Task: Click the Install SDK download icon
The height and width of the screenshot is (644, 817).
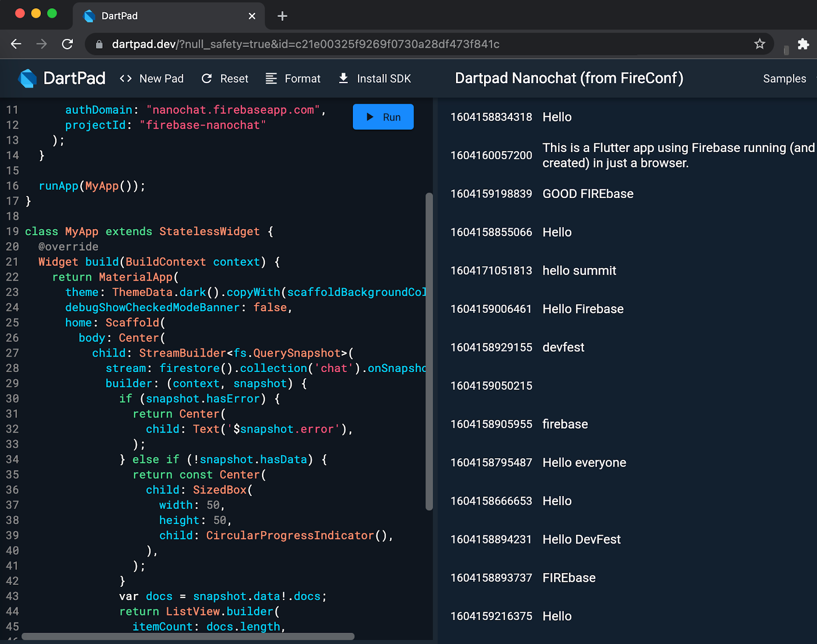Action: point(344,78)
